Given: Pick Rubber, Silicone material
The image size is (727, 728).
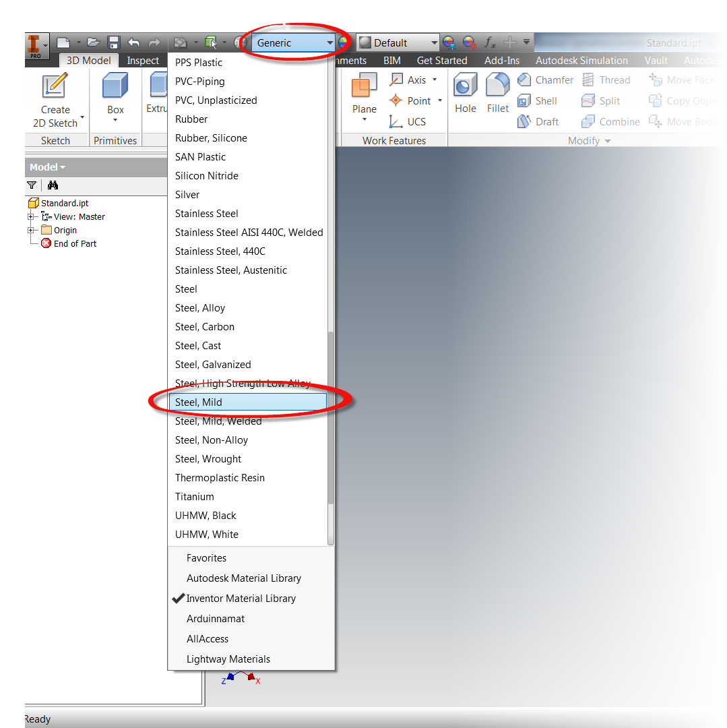Looking at the screenshot, I should [x=248, y=138].
